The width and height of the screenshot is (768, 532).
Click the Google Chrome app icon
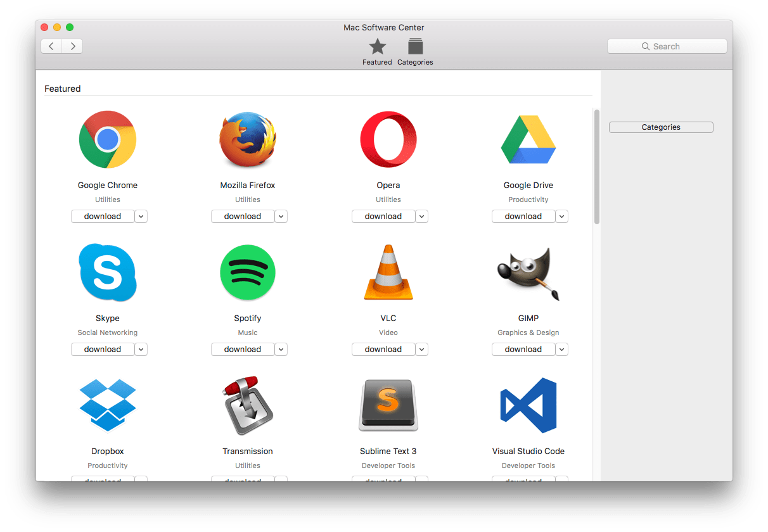[108, 139]
